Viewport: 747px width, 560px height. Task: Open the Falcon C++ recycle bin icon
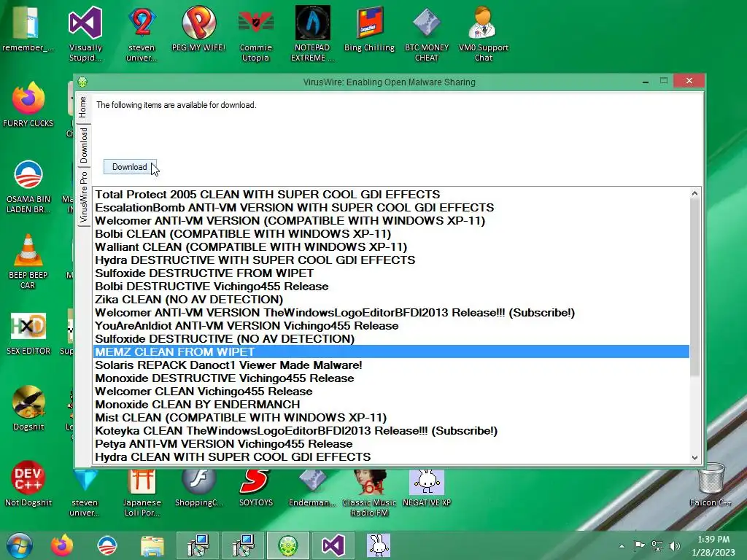click(x=711, y=485)
